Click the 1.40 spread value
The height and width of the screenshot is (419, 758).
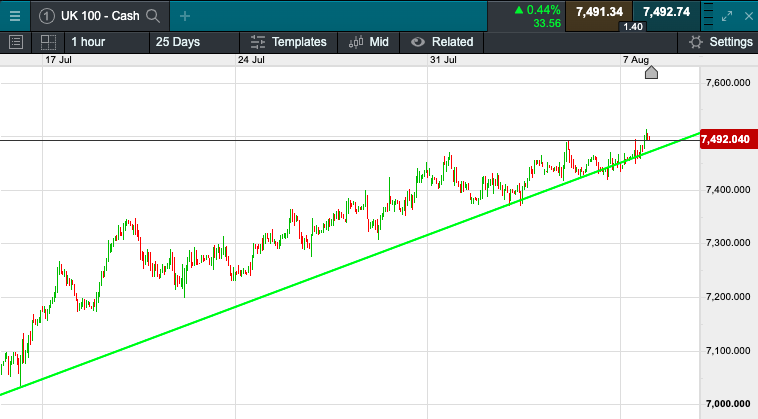(x=633, y=27)
